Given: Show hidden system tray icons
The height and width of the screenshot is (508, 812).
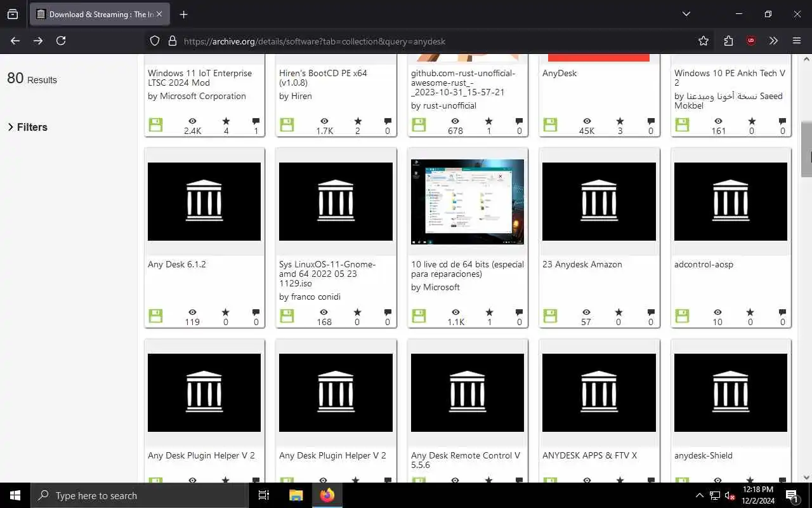Looking at the screenshot, I should pos(699,495).
